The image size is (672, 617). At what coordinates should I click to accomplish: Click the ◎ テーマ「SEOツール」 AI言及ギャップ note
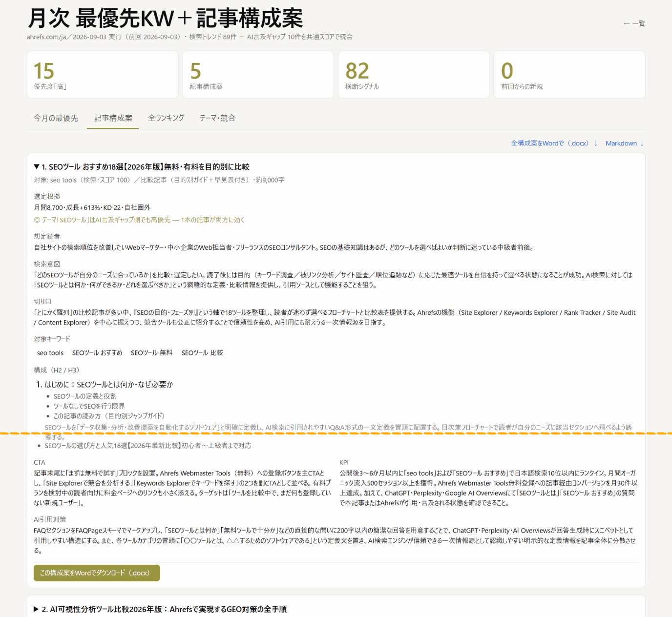(139, 220)
